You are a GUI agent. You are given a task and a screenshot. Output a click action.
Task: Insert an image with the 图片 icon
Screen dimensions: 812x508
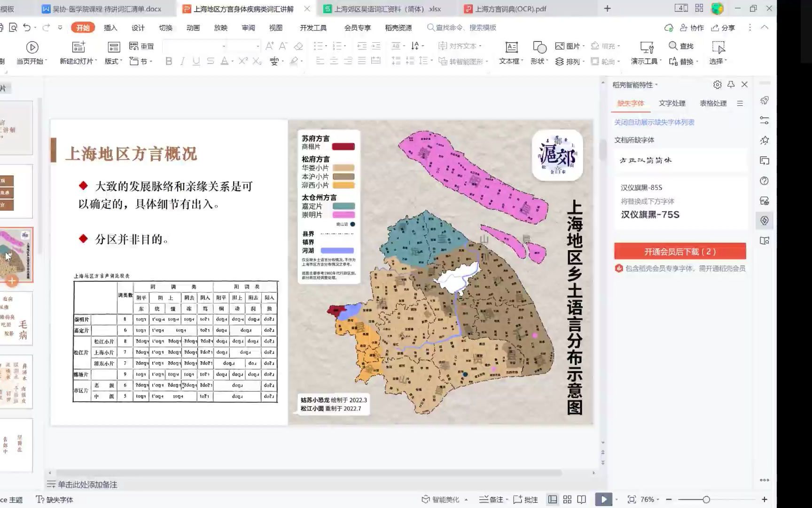pyautogui.click(x=560, y=46)
